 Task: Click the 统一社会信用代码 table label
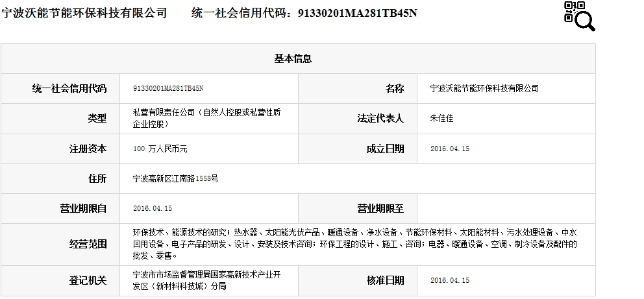[69, 88]
